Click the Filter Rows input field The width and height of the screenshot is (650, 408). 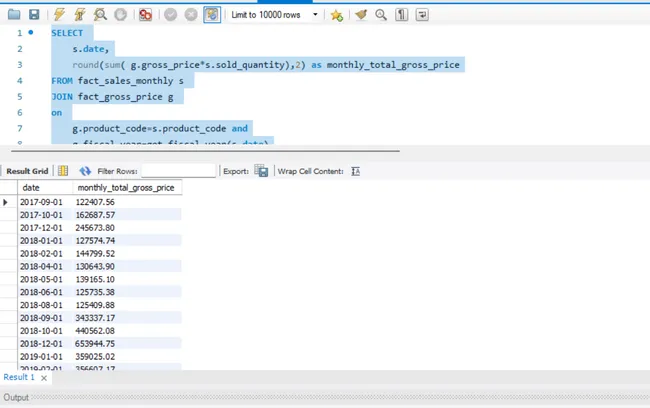point(178,171)
